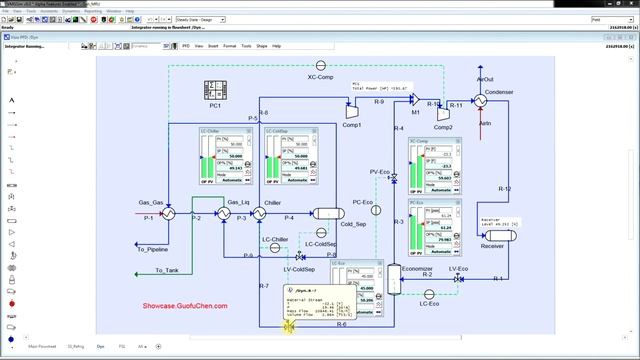Click the horizontal scrollbar below the flowsheet
This screenshot has width=640, height=360.
325,338
